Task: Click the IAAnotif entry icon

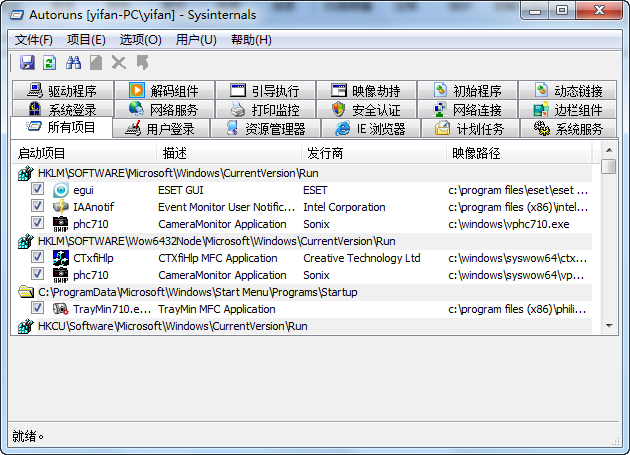Action: point(61,207)
